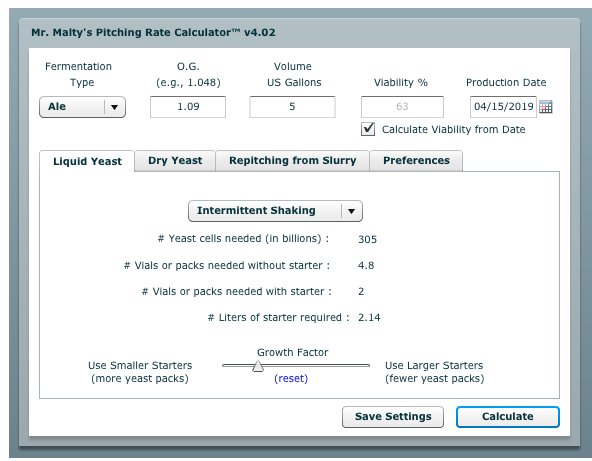Click the Pitching Rate Calculator v4.02 title
The height and width of the screenshot is (461, 592).
point(153,32)
